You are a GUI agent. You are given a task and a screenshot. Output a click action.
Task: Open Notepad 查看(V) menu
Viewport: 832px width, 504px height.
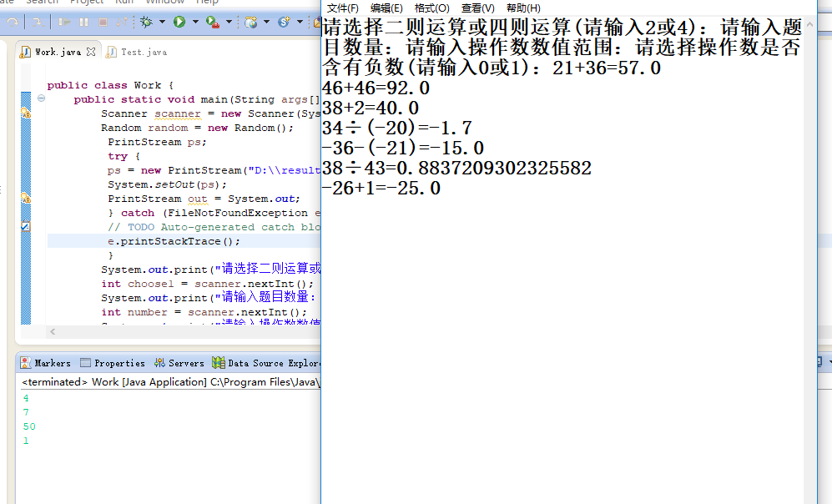point(477,8)
